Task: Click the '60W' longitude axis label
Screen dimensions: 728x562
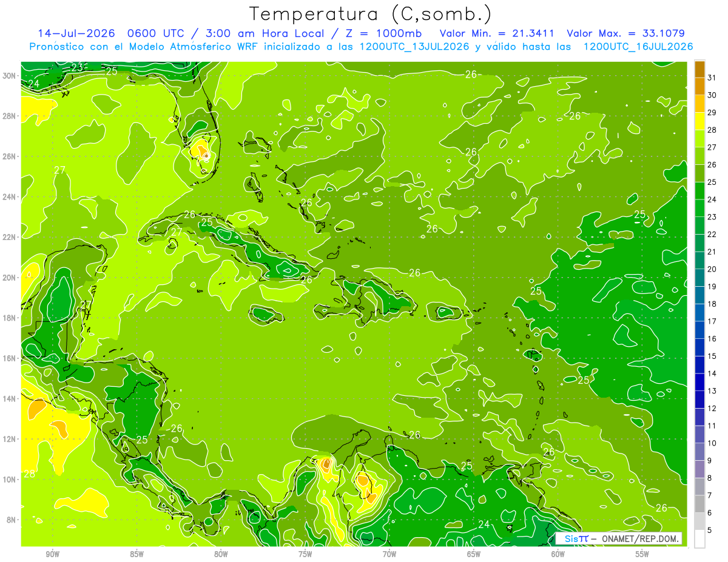Action: point(558,554)
